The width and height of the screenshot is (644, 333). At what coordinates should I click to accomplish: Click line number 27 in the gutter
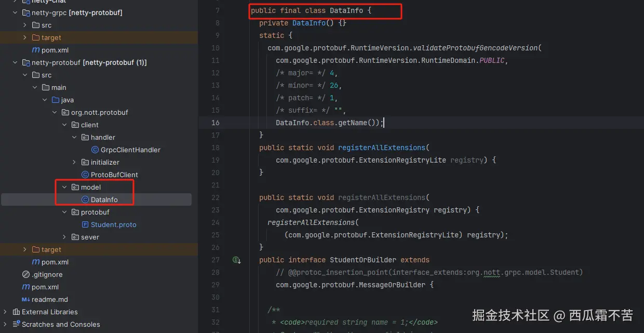pyautogui.click(x=215, y=260)
